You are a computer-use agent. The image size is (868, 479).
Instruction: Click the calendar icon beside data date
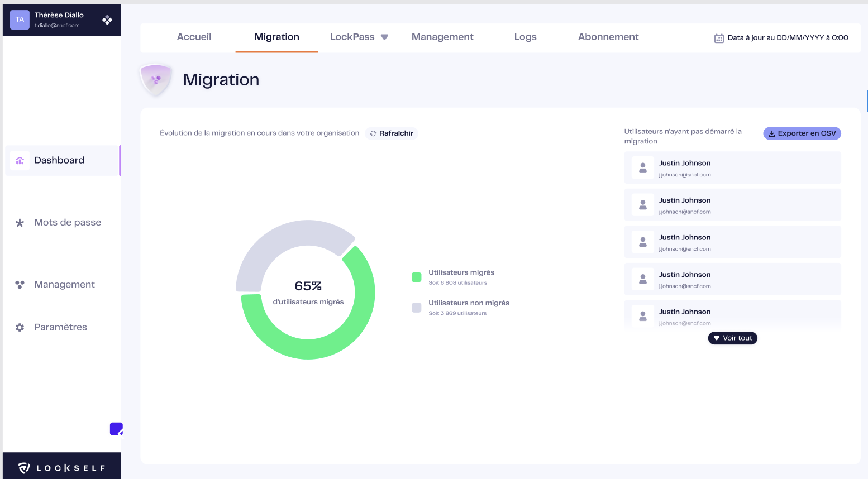[719, 38]
